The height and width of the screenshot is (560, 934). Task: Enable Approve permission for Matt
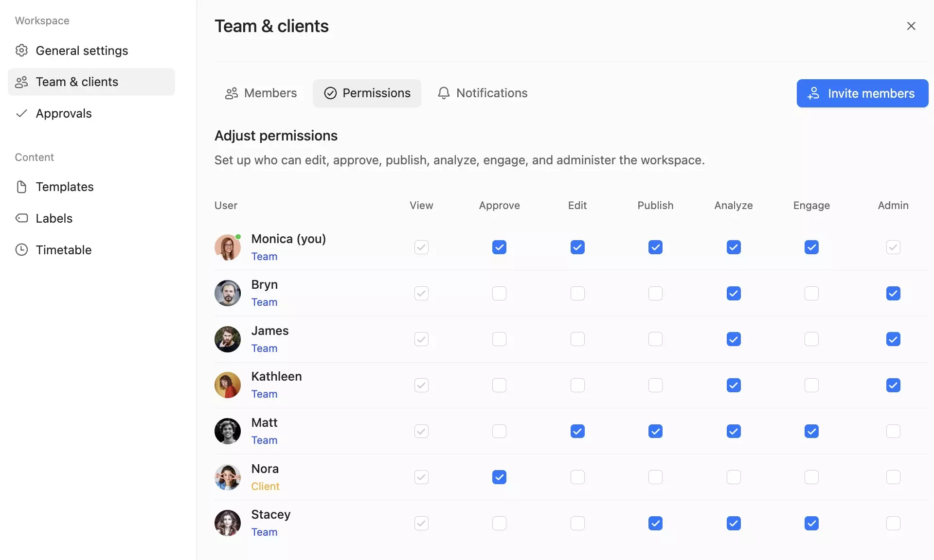(x=499, y=431)
